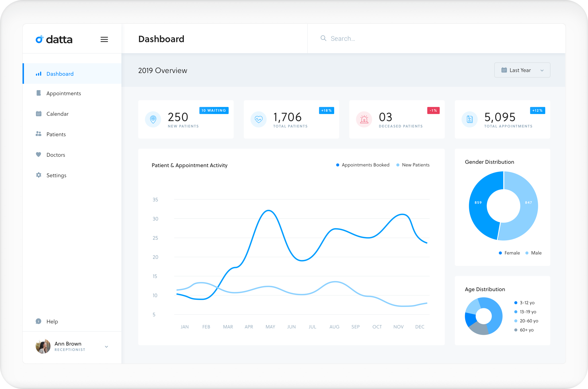Open the Dashboard menu item
588x389 pixels.
click(x=72, y=74)
